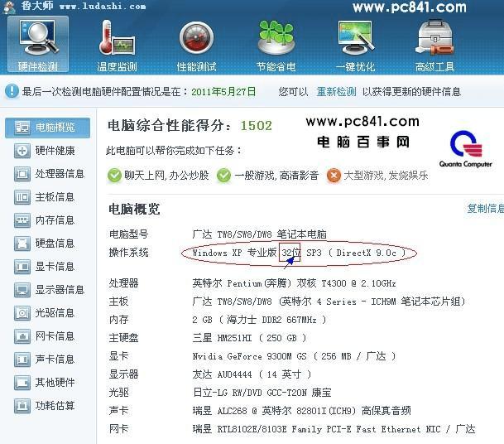The width and height of the screenshot is (504, 444).
Task: Click the green check beside 聊天上网
Action: [x=114, y=176]
